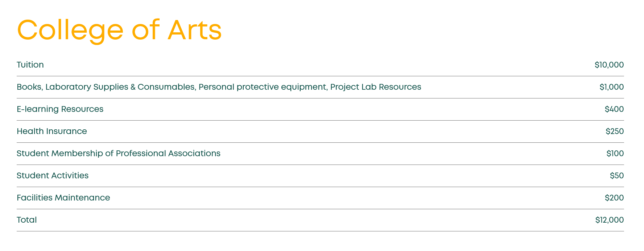Click Student Membership of Professional Associations
Screen dimensions: 644x251
pos(119,154)
